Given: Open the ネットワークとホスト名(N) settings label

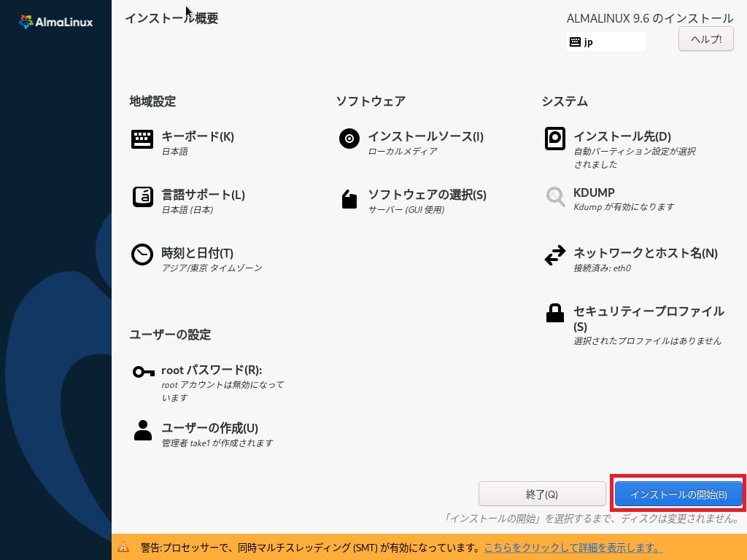Looking at the screenshot, I should pos(645,253).
